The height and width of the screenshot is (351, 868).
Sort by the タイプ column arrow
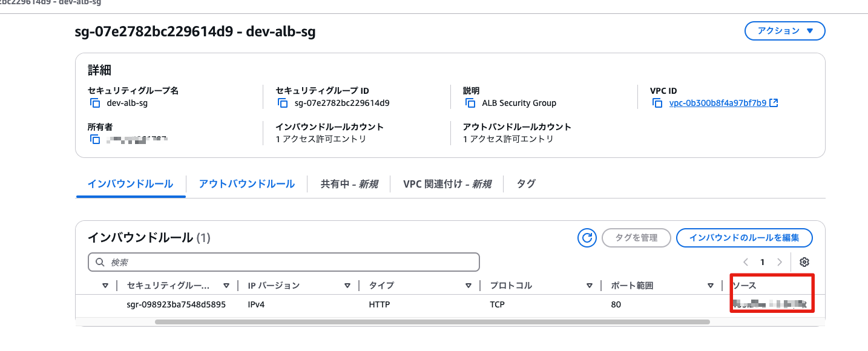pyautogui.click(x=469, y=286)
